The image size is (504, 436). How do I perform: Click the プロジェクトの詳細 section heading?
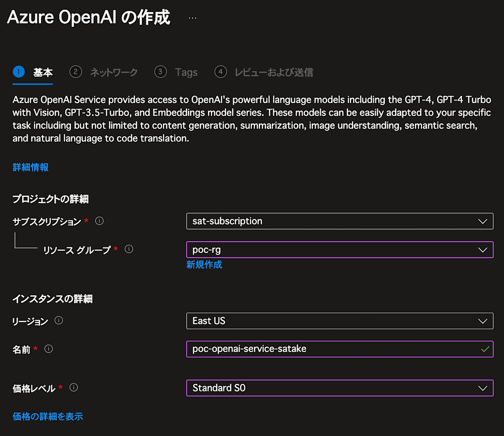point(50,199)
